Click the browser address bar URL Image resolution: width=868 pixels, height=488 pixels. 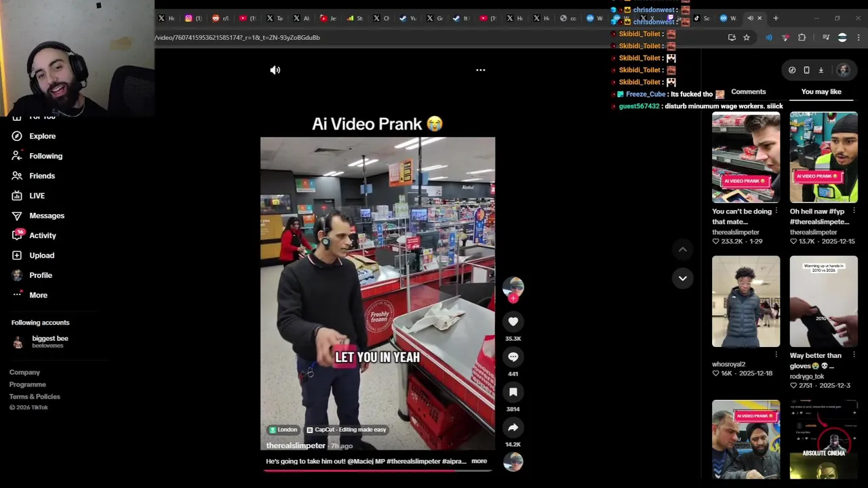(x=237, y=38)
